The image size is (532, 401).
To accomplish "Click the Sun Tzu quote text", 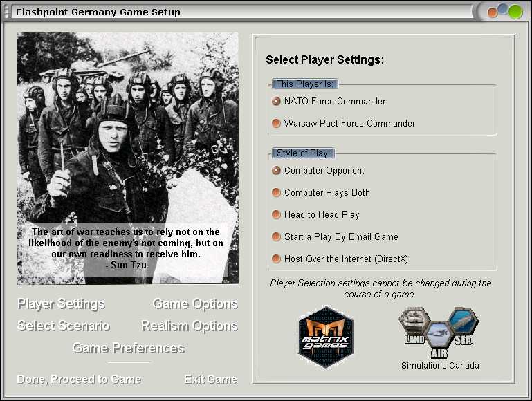I will coord(126,248).
